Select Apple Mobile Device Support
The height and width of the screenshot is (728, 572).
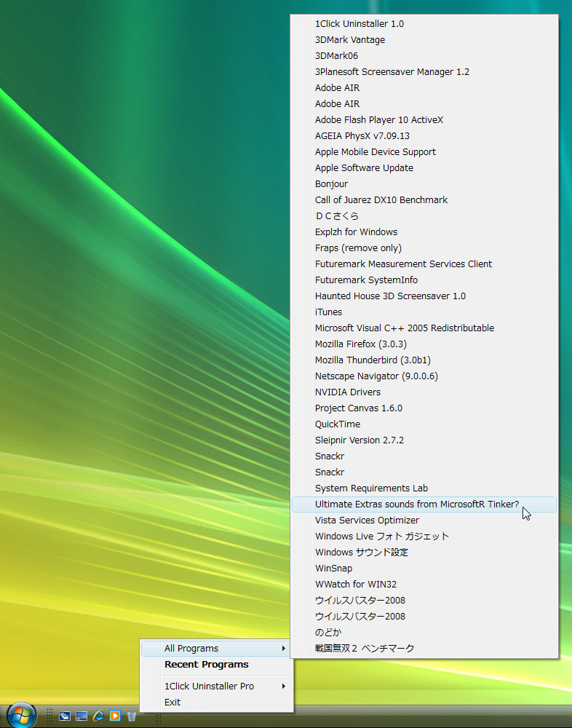coord(424,152)
